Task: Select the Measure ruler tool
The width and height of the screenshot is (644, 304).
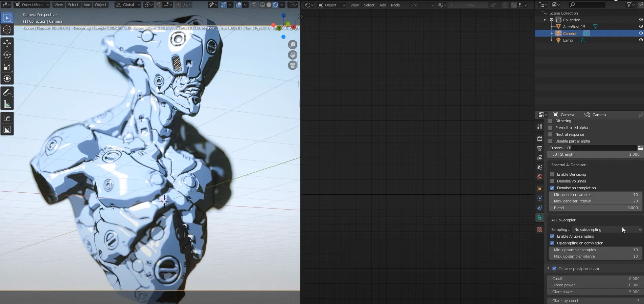Action: pyautogui.click(x=7, y=104)
